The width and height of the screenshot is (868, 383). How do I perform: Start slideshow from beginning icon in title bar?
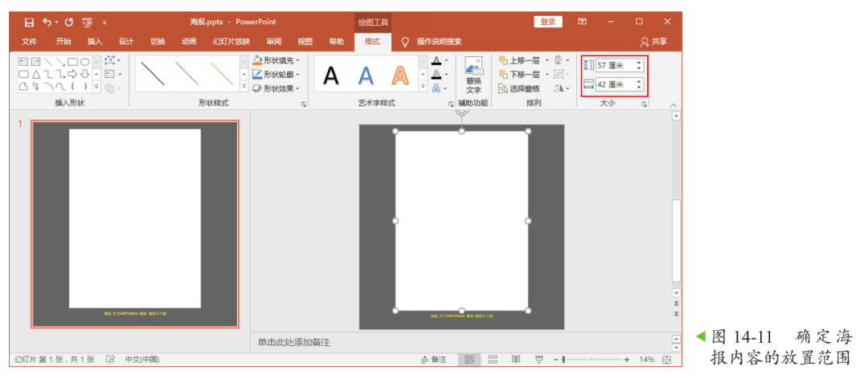coord(87,22)
